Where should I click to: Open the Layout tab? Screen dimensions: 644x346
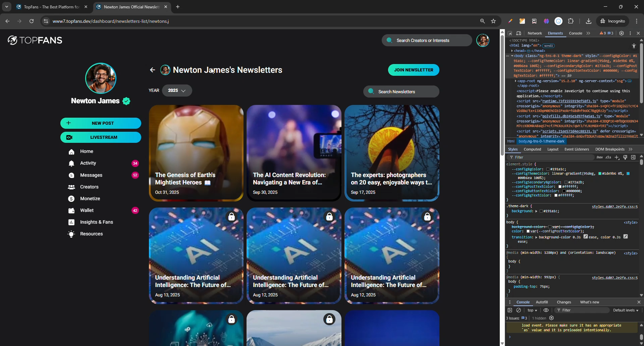click(x=553, y=150)
